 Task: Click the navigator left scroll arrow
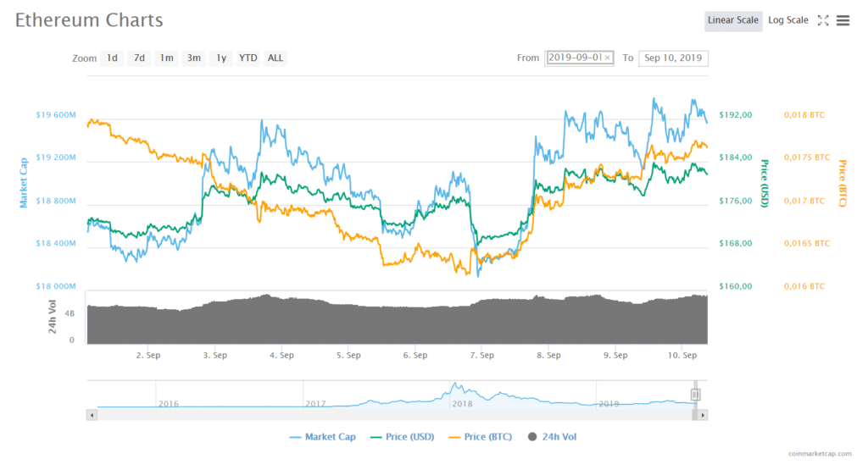[x=92, y=415]
